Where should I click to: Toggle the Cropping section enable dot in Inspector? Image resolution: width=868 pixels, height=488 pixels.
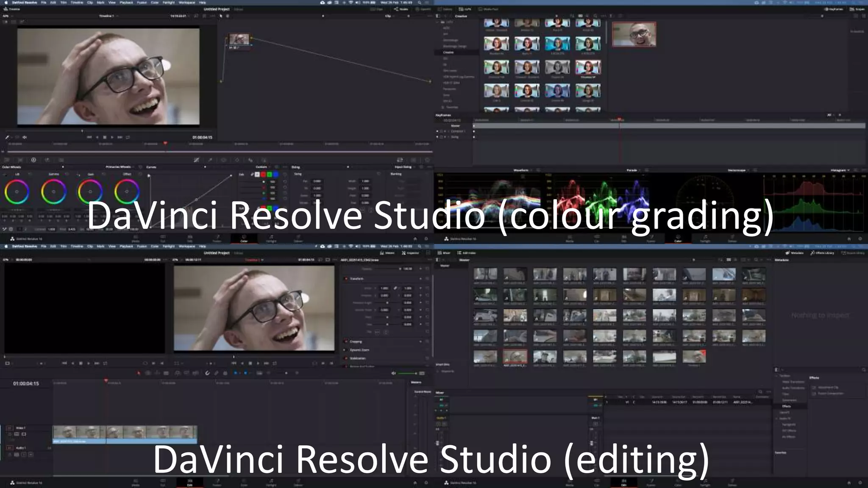tap(346, 341)
